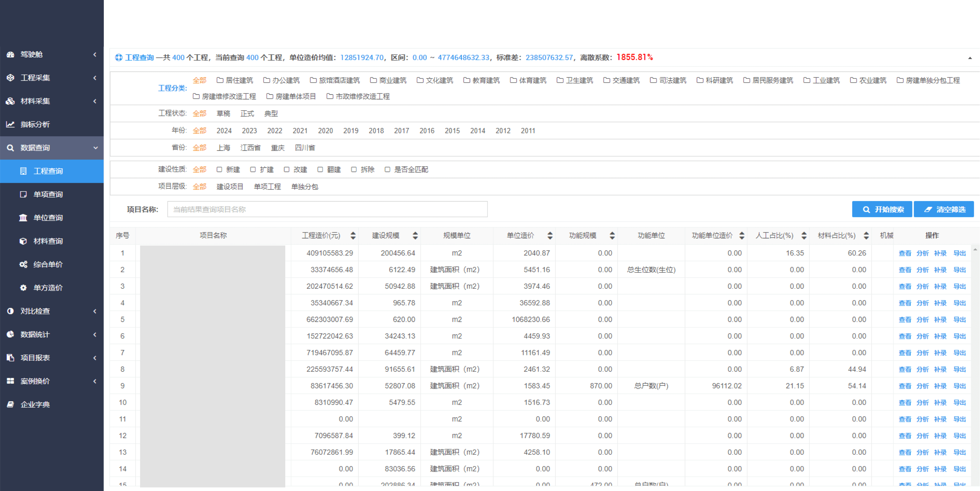Screen dimensions: 980x491
Task: Select 草稿 project status
Action: click(223, 114)
